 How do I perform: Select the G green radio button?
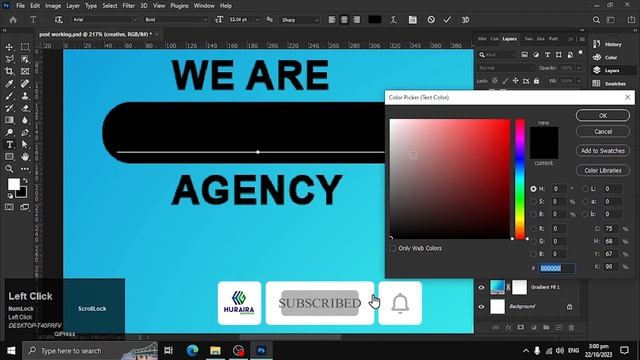533,241
